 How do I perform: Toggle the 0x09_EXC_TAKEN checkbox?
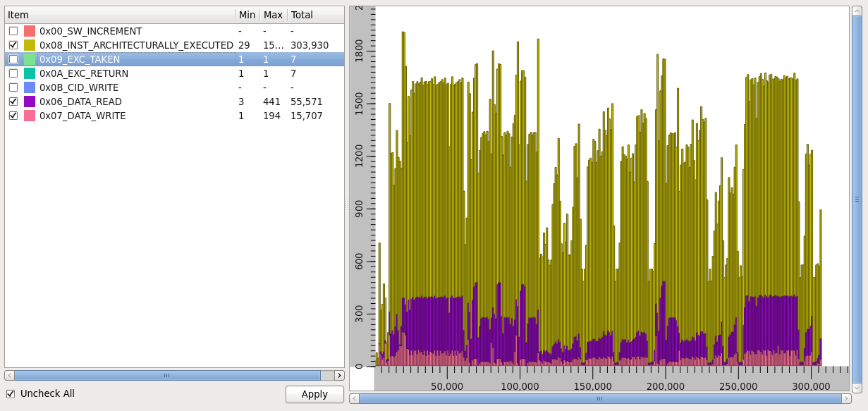pyautogui.click(x=13, y=59)
